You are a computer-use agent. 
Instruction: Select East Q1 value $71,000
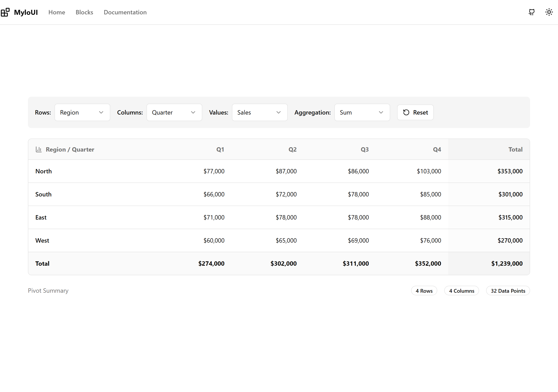[x=214, y=217]
